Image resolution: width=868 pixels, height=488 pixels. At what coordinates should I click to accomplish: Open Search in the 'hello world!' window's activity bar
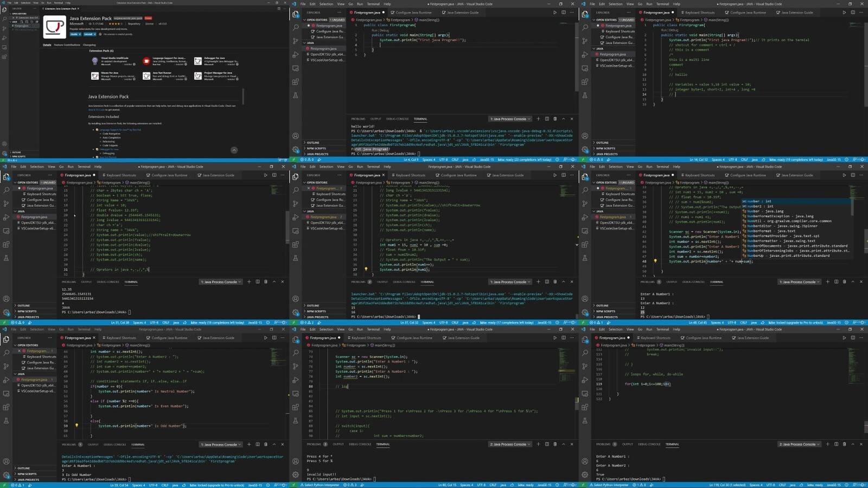[x=296, y=27]
